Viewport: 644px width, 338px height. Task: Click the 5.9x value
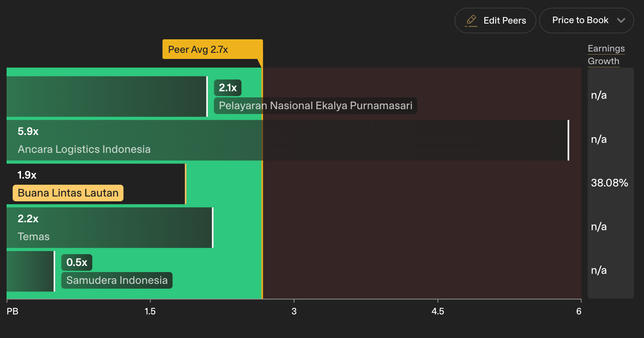28,131
